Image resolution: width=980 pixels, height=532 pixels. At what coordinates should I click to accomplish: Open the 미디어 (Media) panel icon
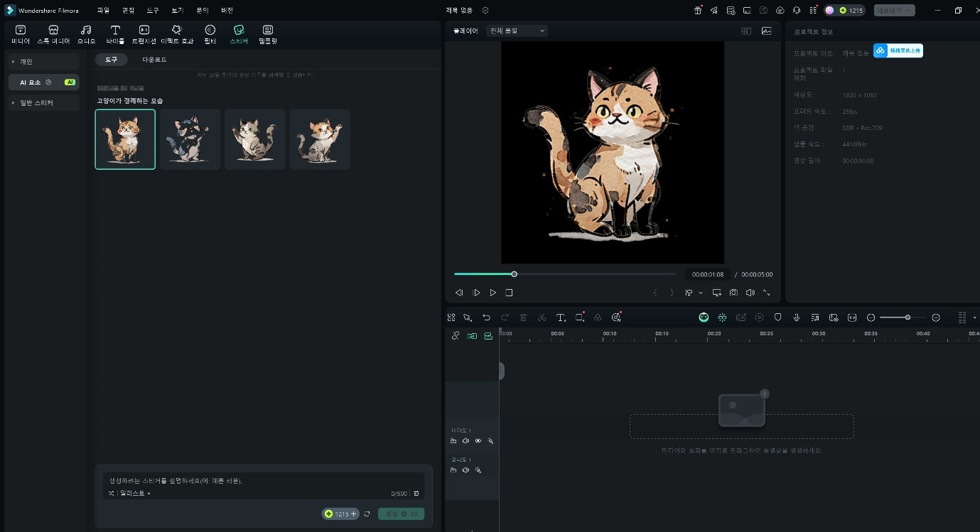(x=21, y=34)
